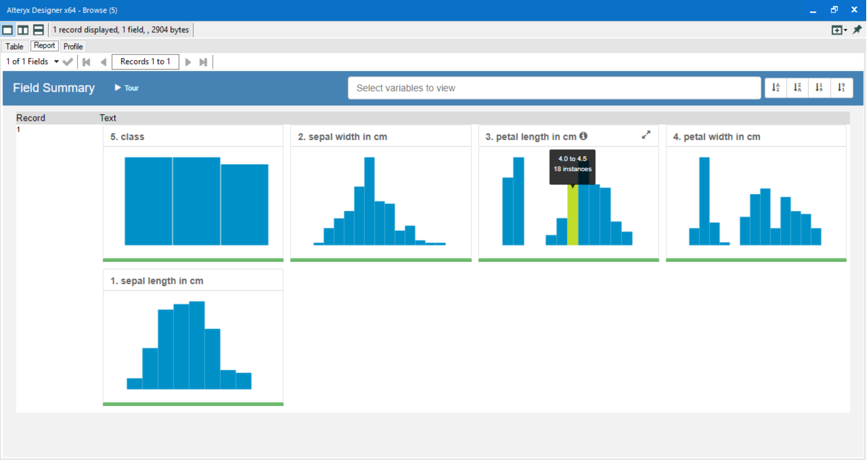The image size is (868, 460).
Task: Apply field selection with the checkmark
Action: (x=68, y=62)
